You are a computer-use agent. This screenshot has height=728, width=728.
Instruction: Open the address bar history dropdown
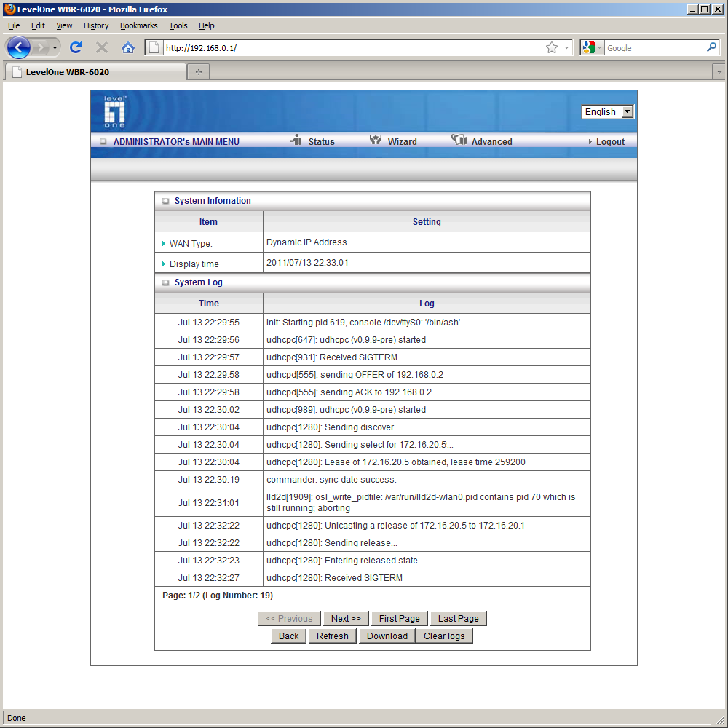click(x=566, y=47)
